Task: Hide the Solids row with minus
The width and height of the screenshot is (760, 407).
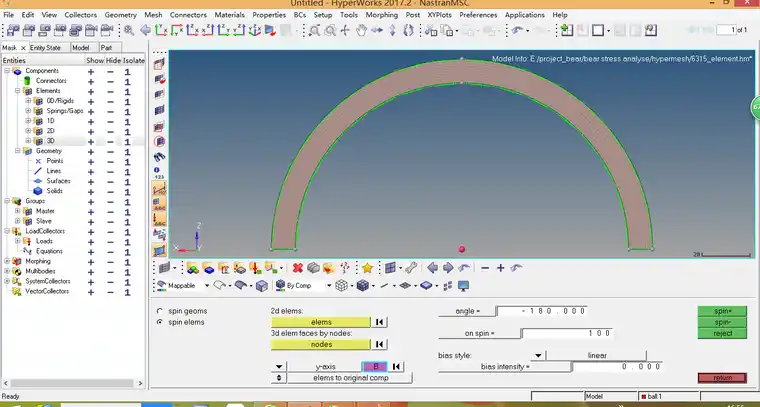Action: point(111,192)
